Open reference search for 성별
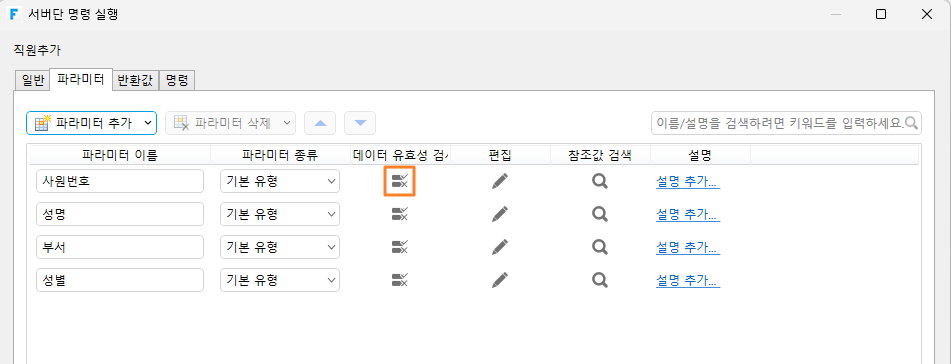This screenshot has height=364, width=951. pyautogui.click(x=600, y=280)
